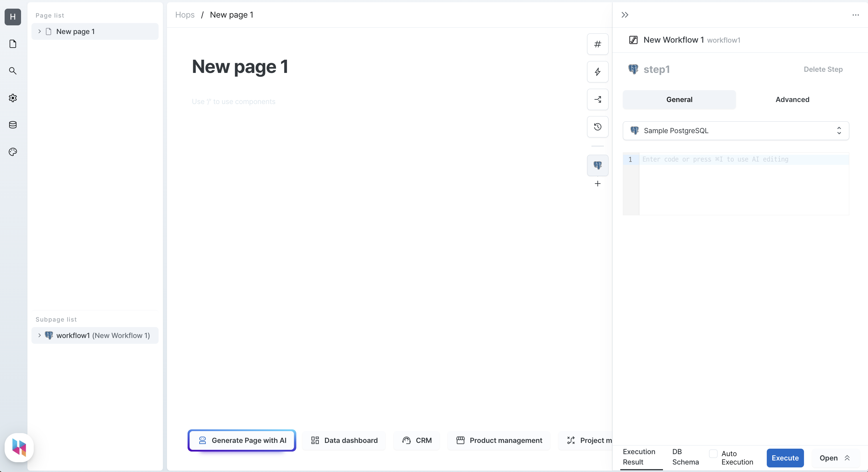Click the collapse panel arrow icon
This screenshot has height=472, width=868.
[624, 14]
